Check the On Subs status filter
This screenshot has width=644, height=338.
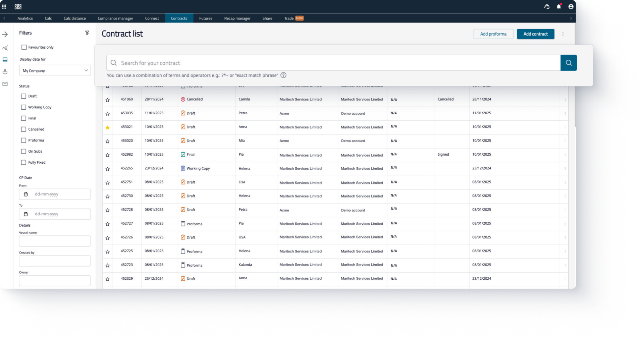coord(23,152)
